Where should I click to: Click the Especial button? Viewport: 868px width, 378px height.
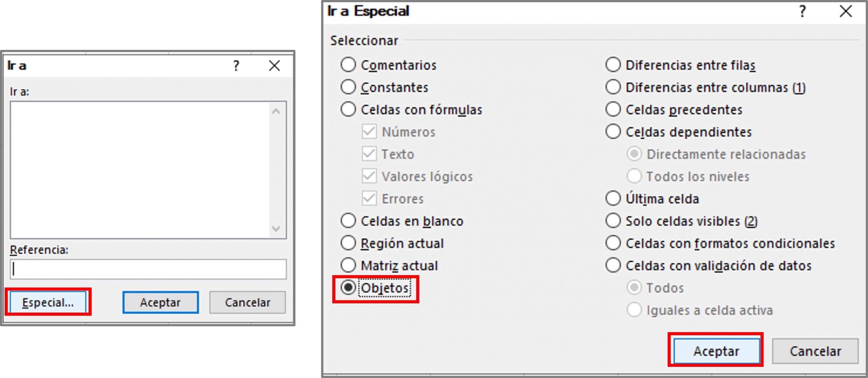(48, 302)
